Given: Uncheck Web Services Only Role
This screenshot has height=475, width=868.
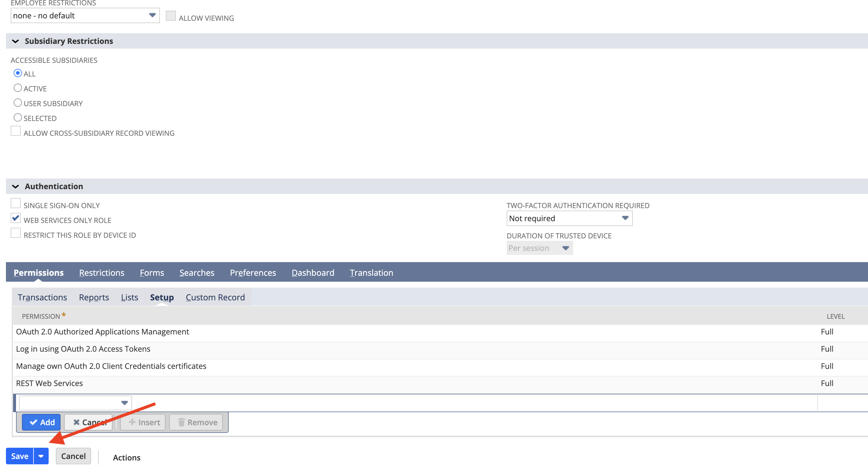Looking at the screenshot, I should coord(15,218).
